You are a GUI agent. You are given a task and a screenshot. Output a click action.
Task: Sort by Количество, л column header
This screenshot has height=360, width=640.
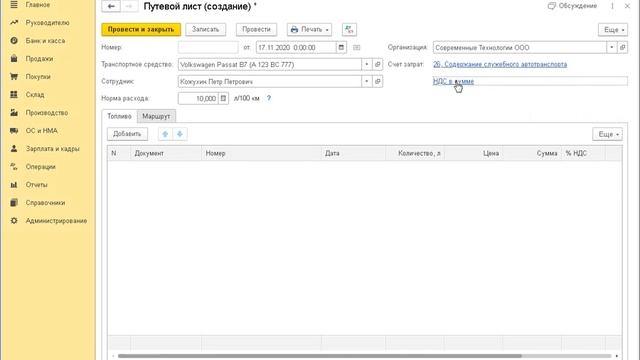click(x=415, y=153)
